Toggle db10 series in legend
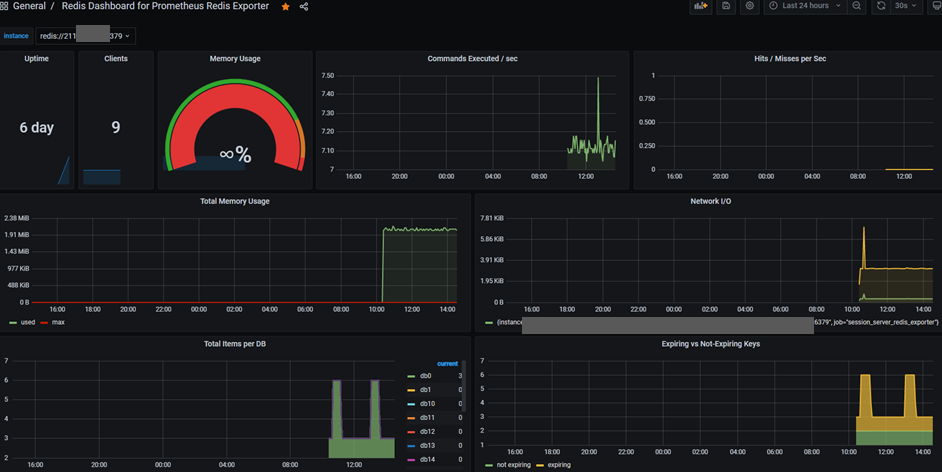Viewport: 942px width, 472px height. pos(427,404)
